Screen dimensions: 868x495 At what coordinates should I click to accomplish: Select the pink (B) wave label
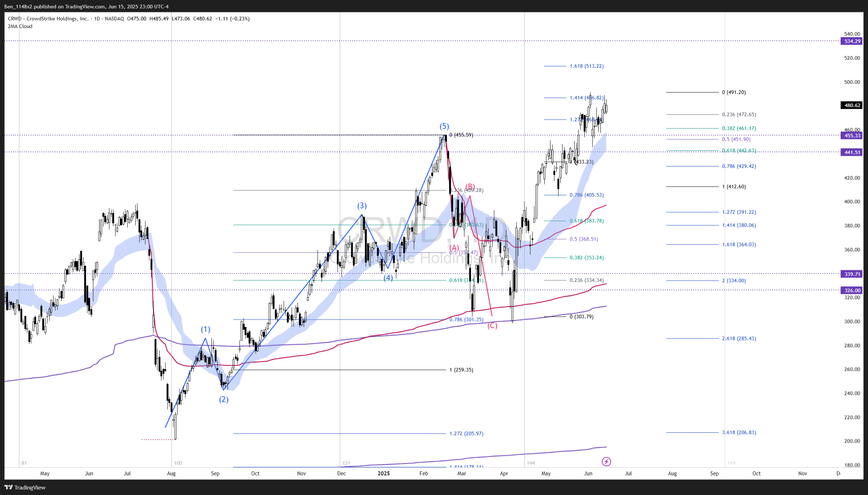click(x=470, y=186)
